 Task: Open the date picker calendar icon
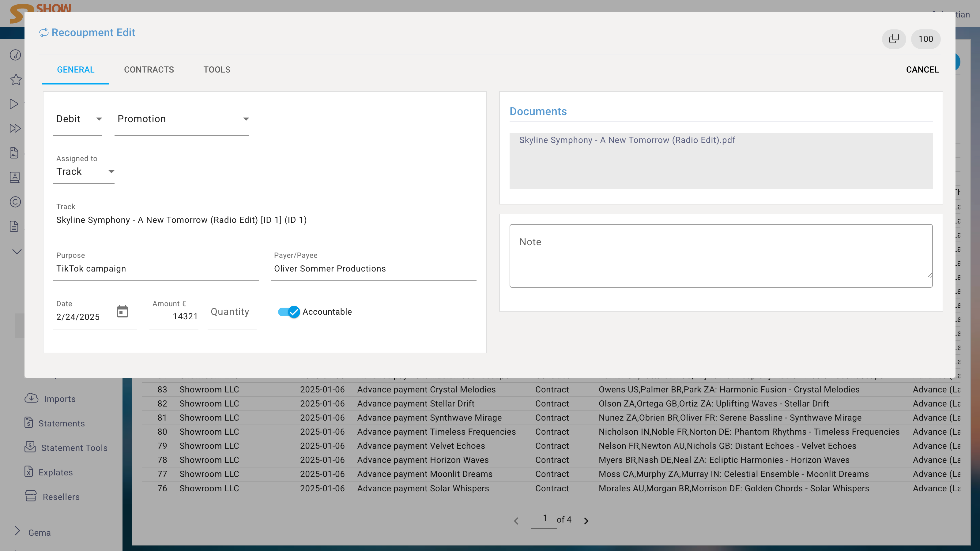pos(122,312)
